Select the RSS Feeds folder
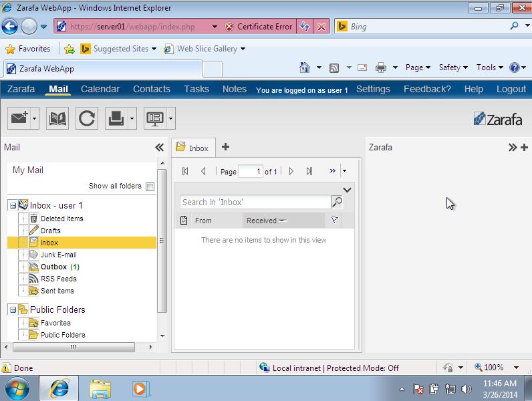The width and height of the screenshot is (532, 401). (x=58, y=279)
